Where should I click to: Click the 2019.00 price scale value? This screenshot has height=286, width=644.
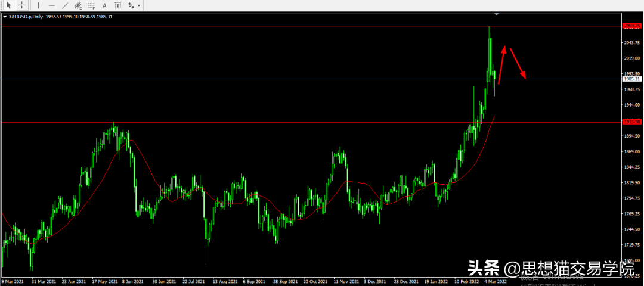pyautogui.click(x=632, y=58)
